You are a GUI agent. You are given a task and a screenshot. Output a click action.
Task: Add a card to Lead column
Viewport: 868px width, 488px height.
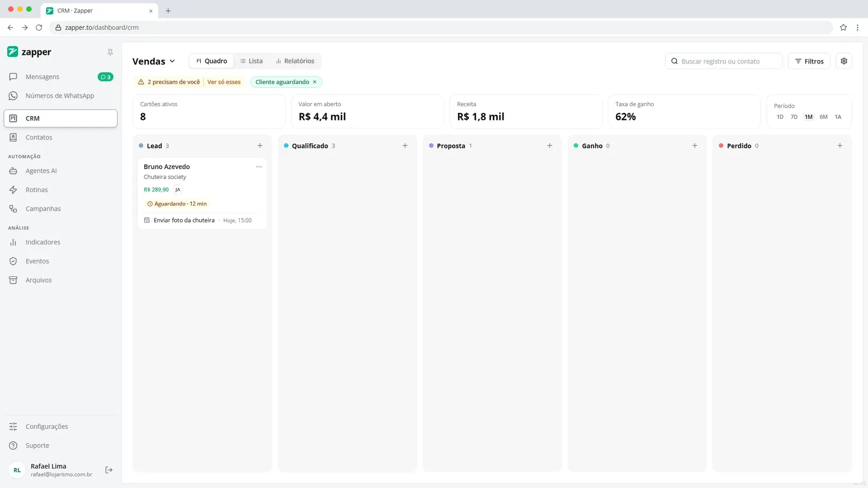(x=260, y=146)
